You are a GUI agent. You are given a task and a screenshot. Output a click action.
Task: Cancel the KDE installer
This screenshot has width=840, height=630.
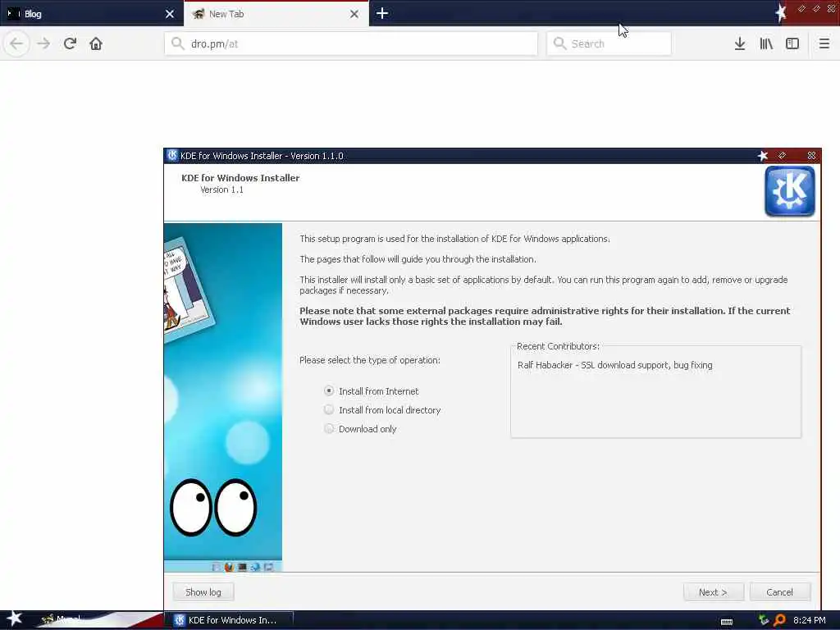(779, 592)
